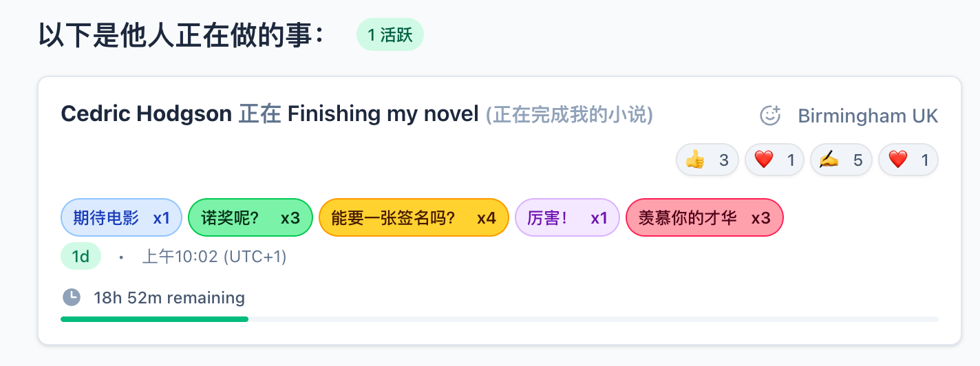Select the green 诺奖呢？ x3 tag

coord(251,217)
